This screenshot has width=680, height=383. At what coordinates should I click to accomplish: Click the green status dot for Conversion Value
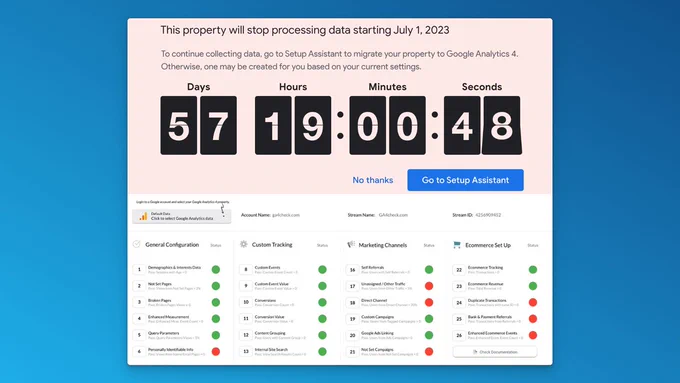click(x=322, y=319)
